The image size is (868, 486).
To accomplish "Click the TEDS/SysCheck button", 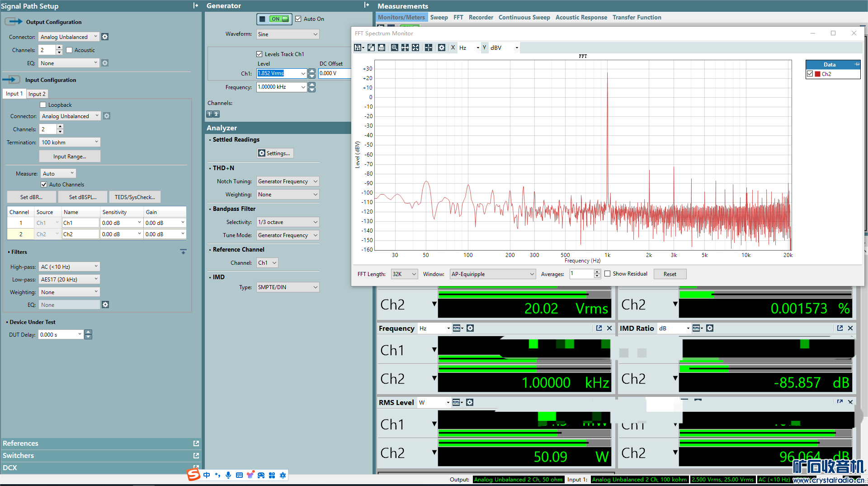I will click(135, 197).
